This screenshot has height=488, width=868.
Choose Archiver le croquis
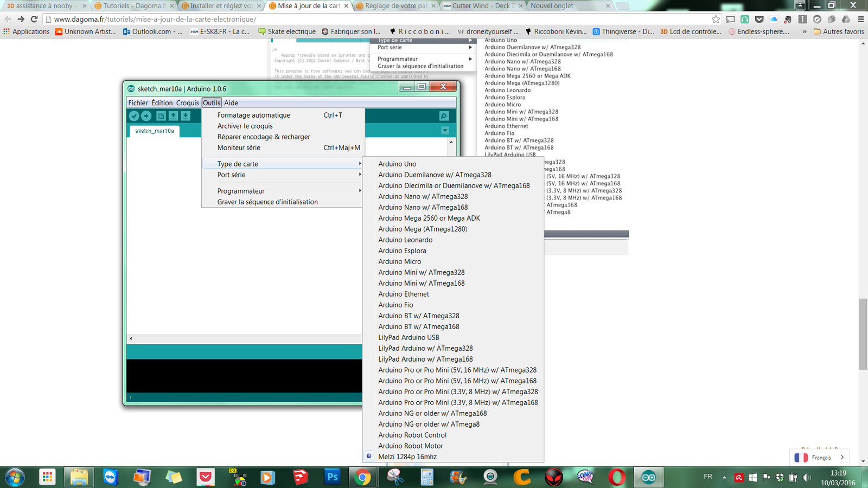coord(282,126)
